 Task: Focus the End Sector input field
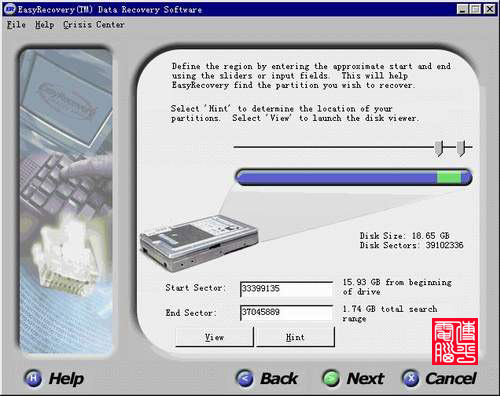click(286, 313)
